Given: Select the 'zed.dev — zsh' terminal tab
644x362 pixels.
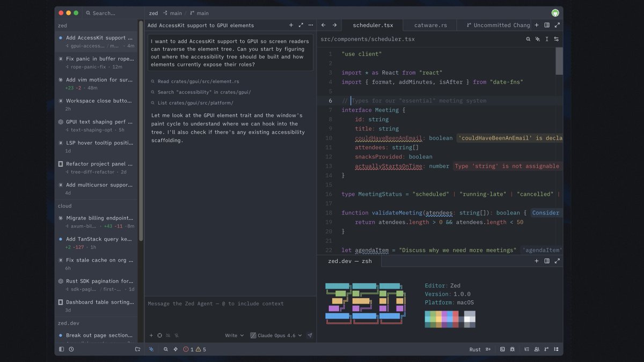Looking at the screenshot, I should (350, 261).
